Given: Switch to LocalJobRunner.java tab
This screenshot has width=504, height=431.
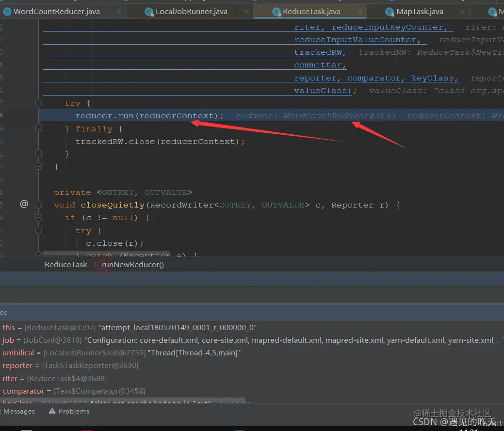Looking at the screenshot, I should 192,12.
